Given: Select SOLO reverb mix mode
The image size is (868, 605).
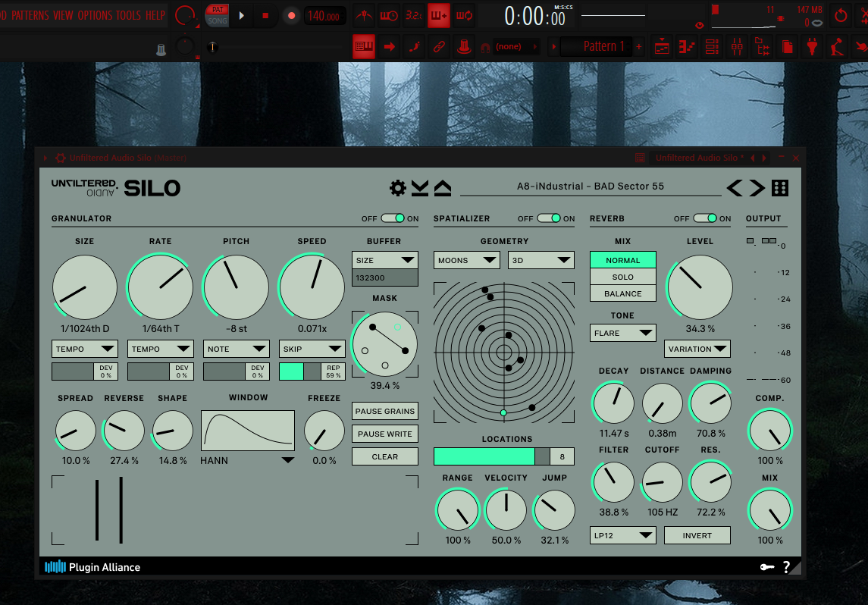Looking at the screenshot, I should [x=623, y=277].
